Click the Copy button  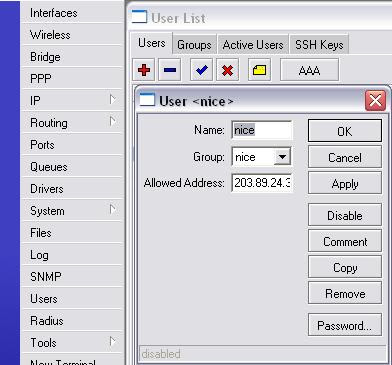345,267
